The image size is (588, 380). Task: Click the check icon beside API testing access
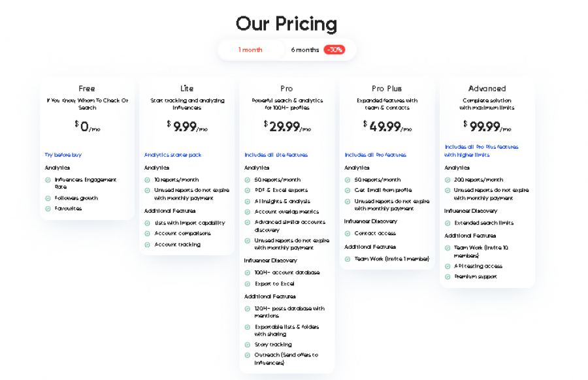click(448, 266)
